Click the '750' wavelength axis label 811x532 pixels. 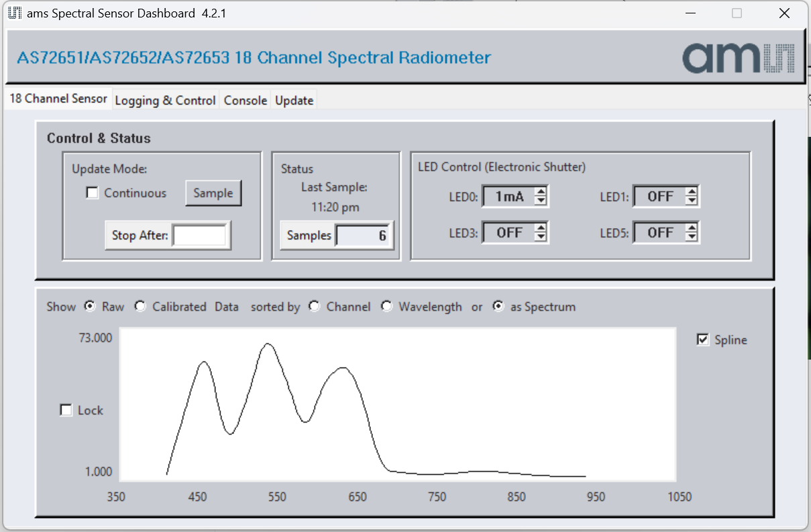(437, 497)
